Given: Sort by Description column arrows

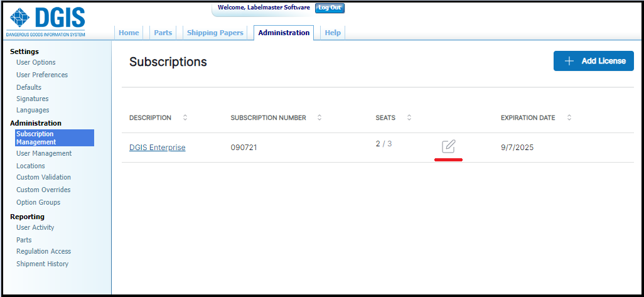Looking at the screenshot, I should tap(185, 117).
